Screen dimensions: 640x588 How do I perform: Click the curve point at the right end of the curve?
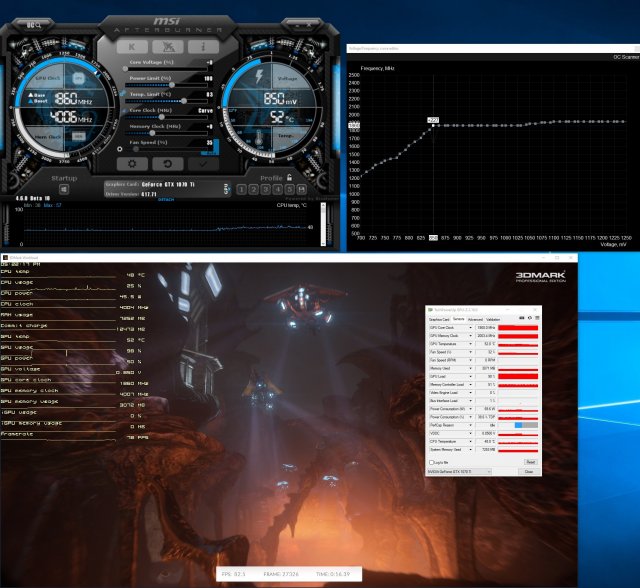click(624, 122)
